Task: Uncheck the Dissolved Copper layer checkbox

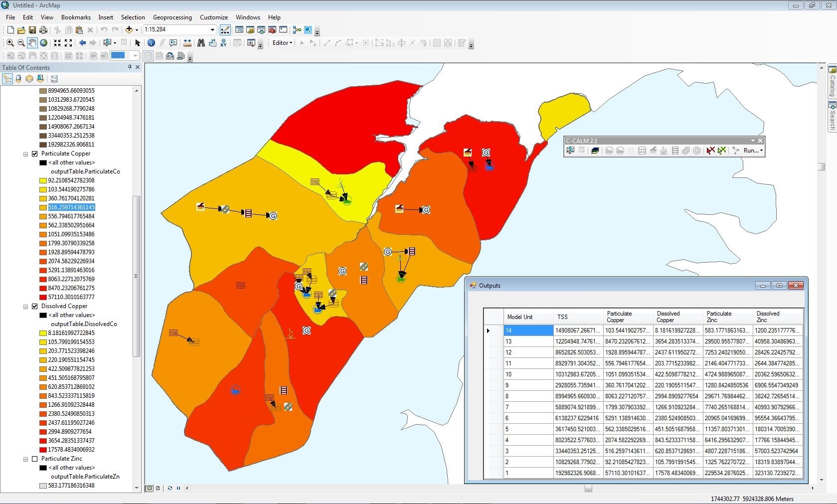Action: click(35, 306)
